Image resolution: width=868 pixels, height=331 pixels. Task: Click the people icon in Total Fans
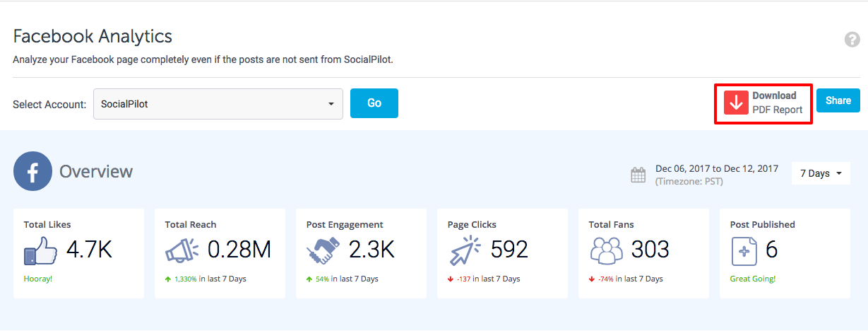607,250
